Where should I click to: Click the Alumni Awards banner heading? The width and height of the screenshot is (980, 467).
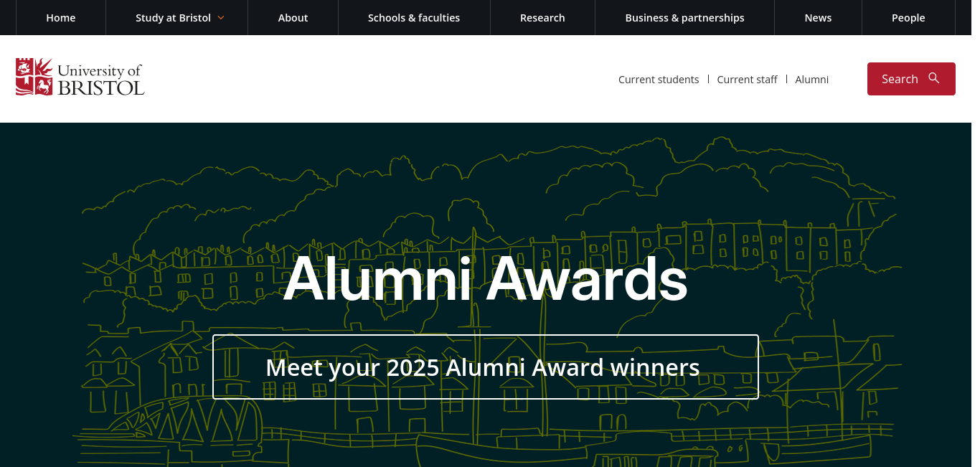pos(486,278)
